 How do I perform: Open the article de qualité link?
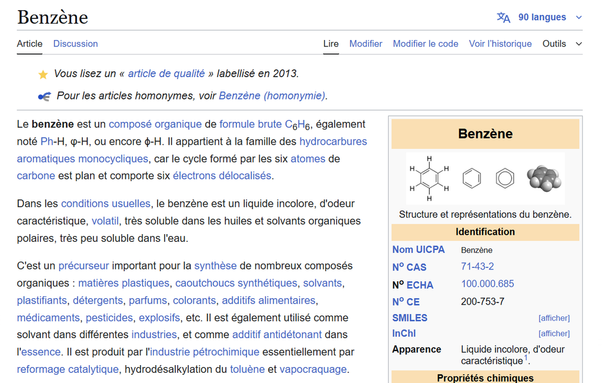coord(166,74)
